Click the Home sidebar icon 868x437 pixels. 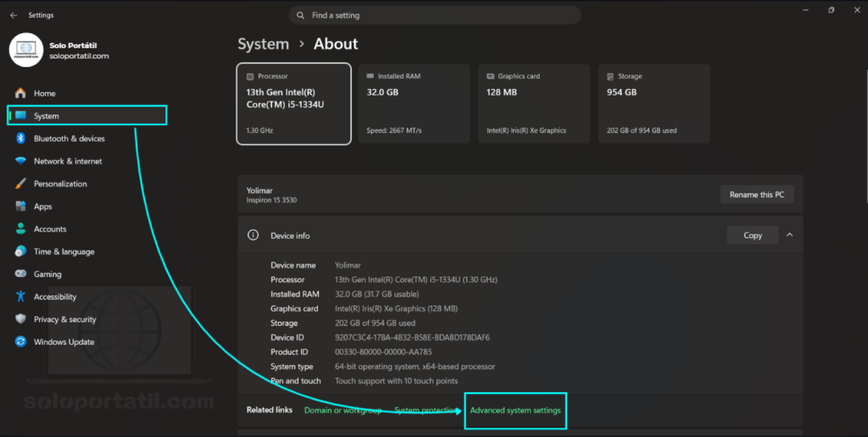coord(20,93)
